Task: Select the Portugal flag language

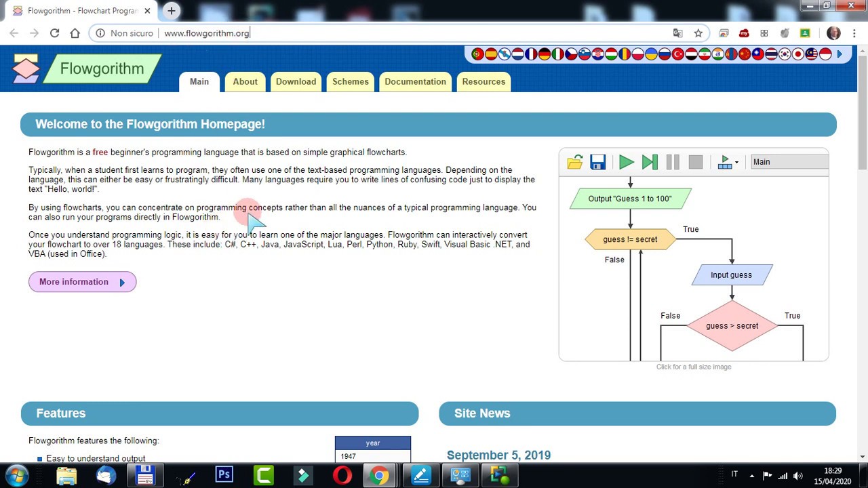Action: coord(478,54)
